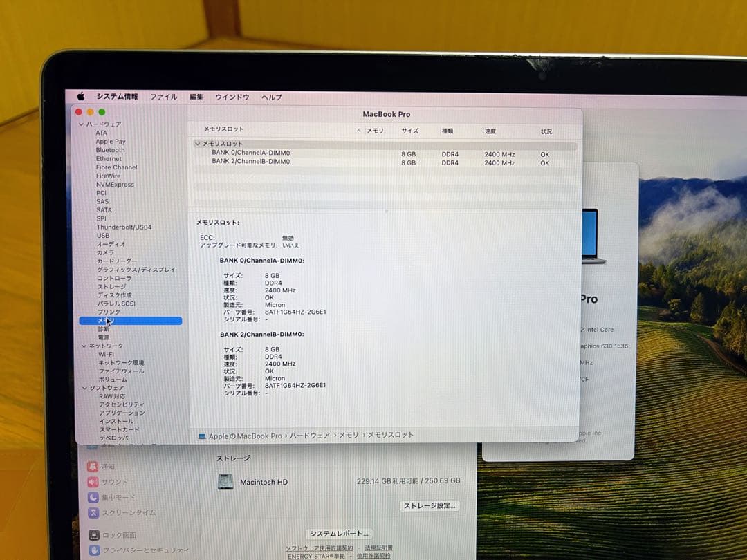Select the highlighted メモリ sidebar item

click(131, 321)
